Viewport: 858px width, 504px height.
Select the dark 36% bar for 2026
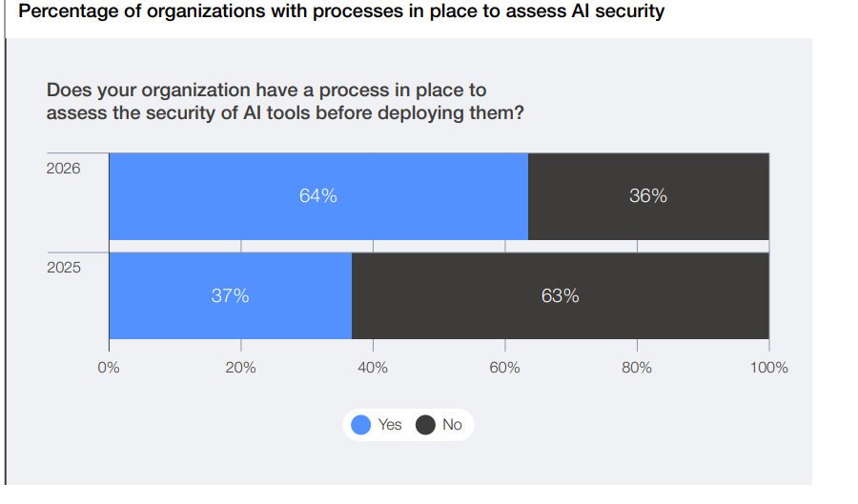648,196
